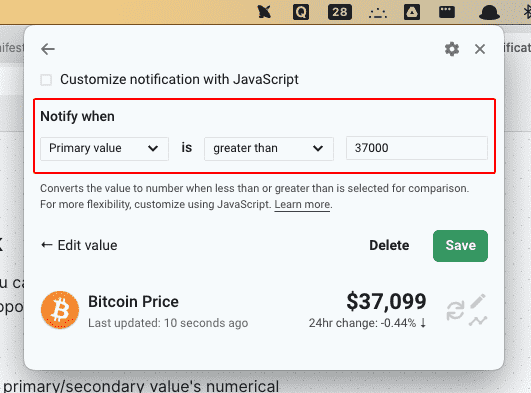Viewport: 531px width, 393px height.
Task: Open the Primary value dropdown
Action: 104,148
